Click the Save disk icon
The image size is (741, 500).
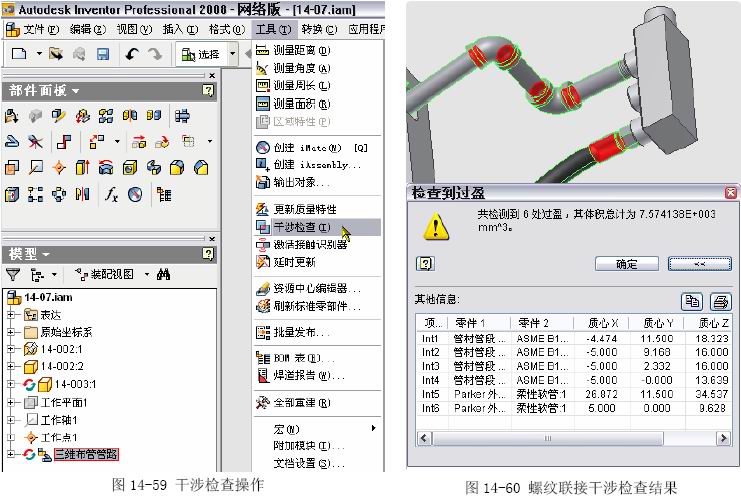click(x=103, y=54)
